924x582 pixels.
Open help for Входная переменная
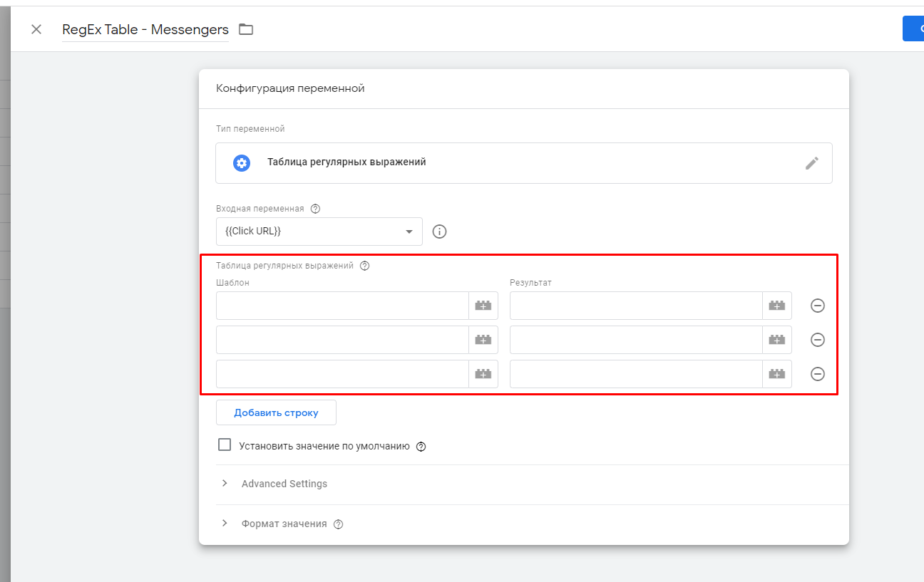pyautogui.click(x=315, y=209)
